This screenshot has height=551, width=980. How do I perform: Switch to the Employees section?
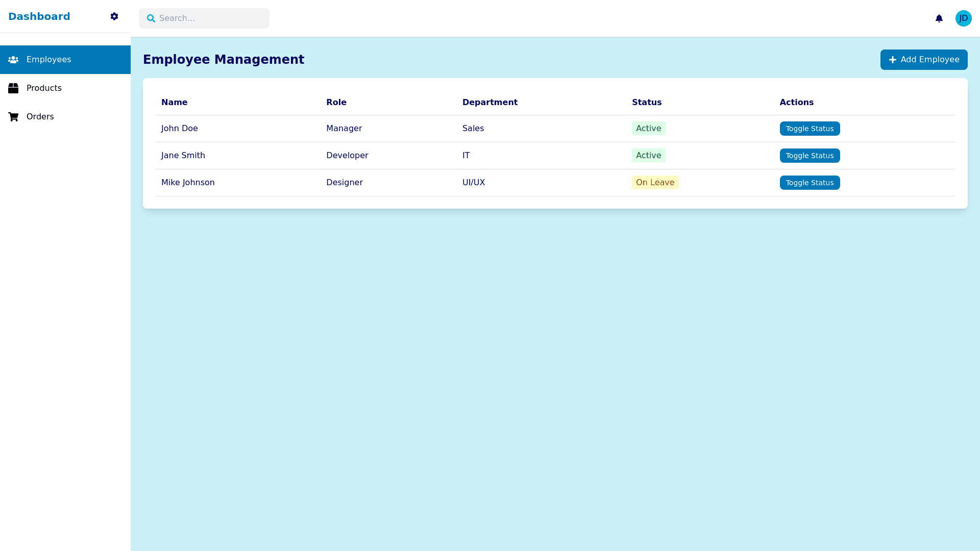[x=48, y=59]
